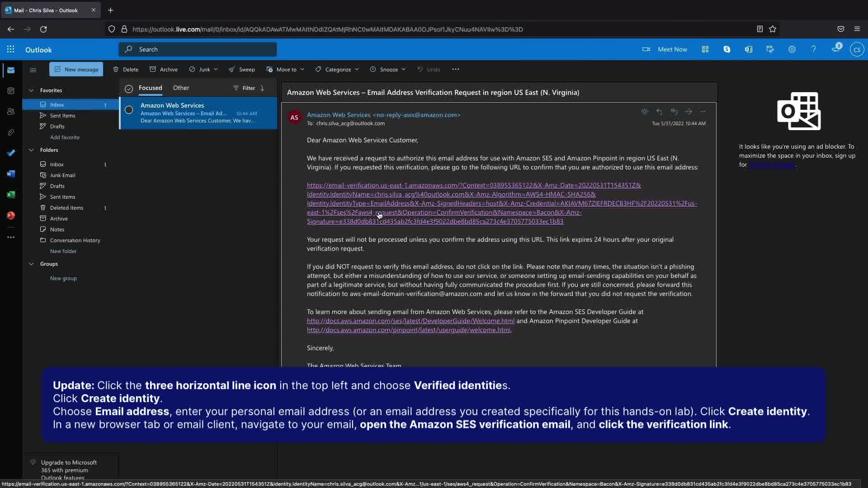The width and height of the screenshot is (868, 488).
Task: Open the Calendar icon in left rail
Action: (x=11, y=91)
